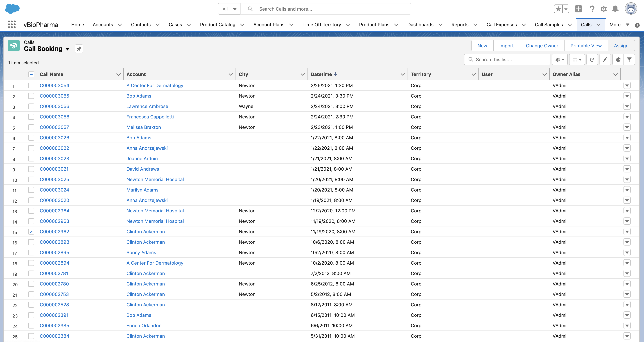Open the Lawrence Ambrose account link
This screenshot has width=644, height=342.
click(147, 106)
